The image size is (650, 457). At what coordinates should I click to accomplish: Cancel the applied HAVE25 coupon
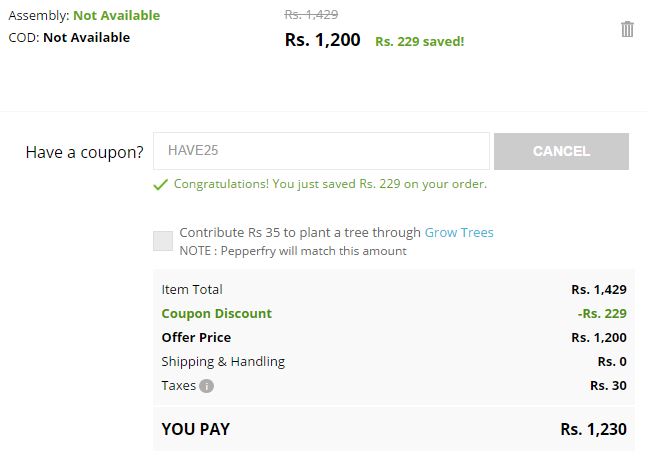pyautogui.click(x=561, y=151)
